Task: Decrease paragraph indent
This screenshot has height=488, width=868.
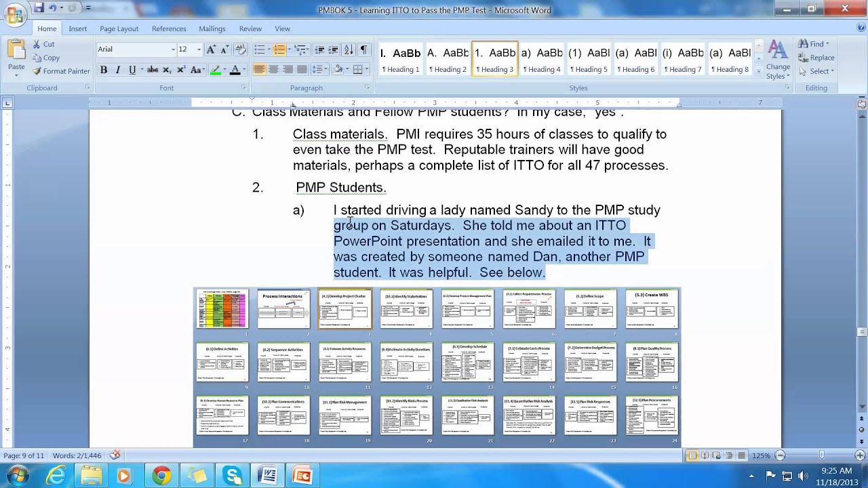Action: (x=321, y=49)
